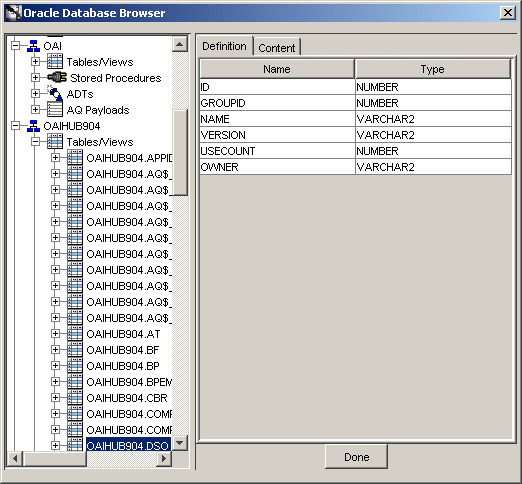This screenshot has height=484, width=522.
Task: Expand the Stored Procedures node
Action: (35, 77)
